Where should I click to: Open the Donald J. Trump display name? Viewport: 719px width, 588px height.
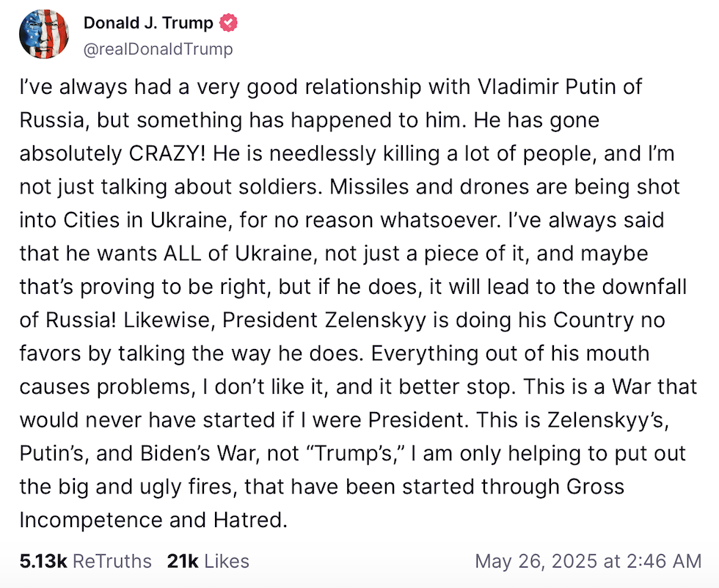tap(148, 23)
